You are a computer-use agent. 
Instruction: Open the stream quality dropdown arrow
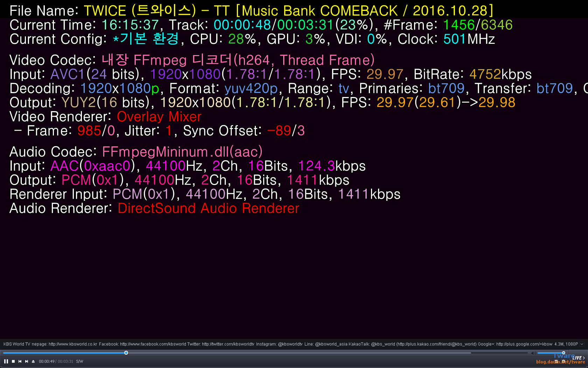(x=582, y=344)
